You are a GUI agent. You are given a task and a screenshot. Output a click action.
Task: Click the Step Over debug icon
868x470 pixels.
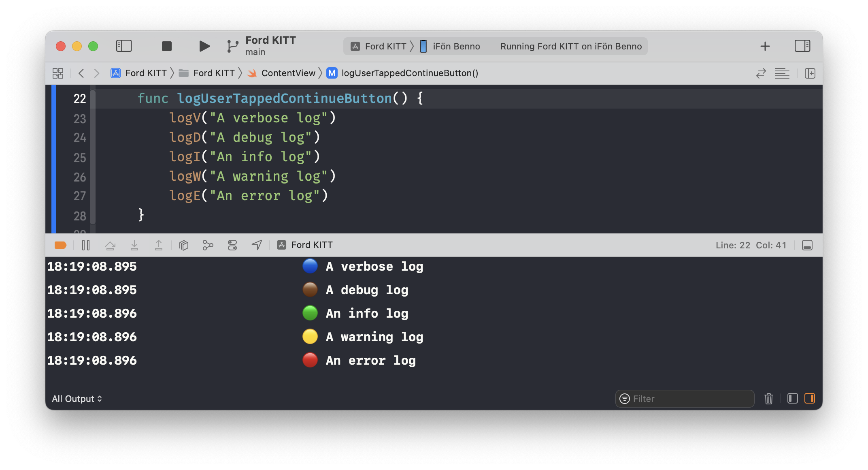coord(110,245)
